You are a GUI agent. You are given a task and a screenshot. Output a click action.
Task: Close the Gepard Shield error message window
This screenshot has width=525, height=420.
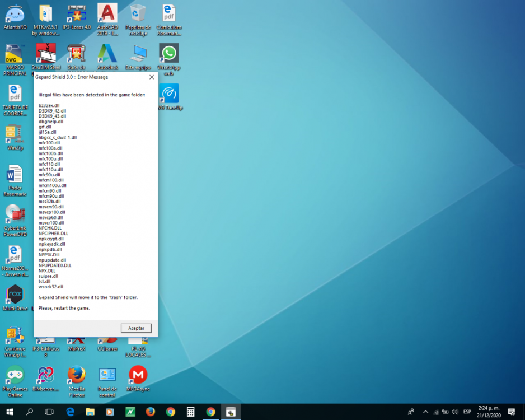click(x=151, y=77)
